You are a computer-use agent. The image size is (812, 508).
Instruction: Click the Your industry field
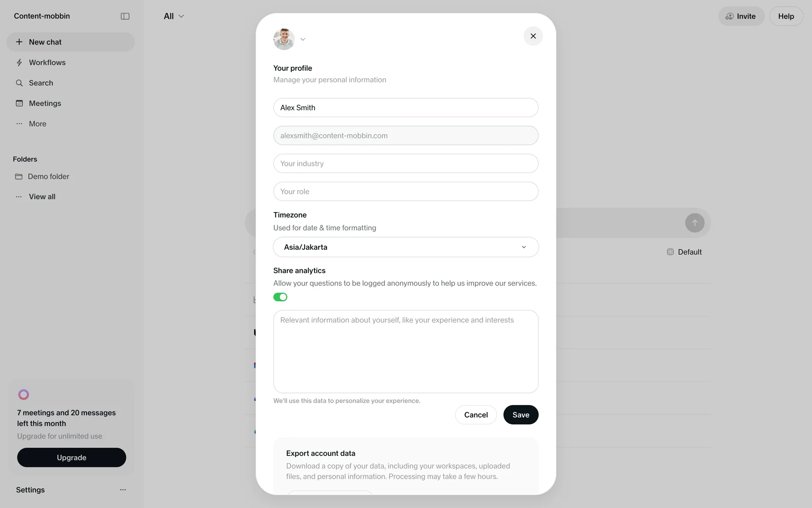[x=406, y=163]
